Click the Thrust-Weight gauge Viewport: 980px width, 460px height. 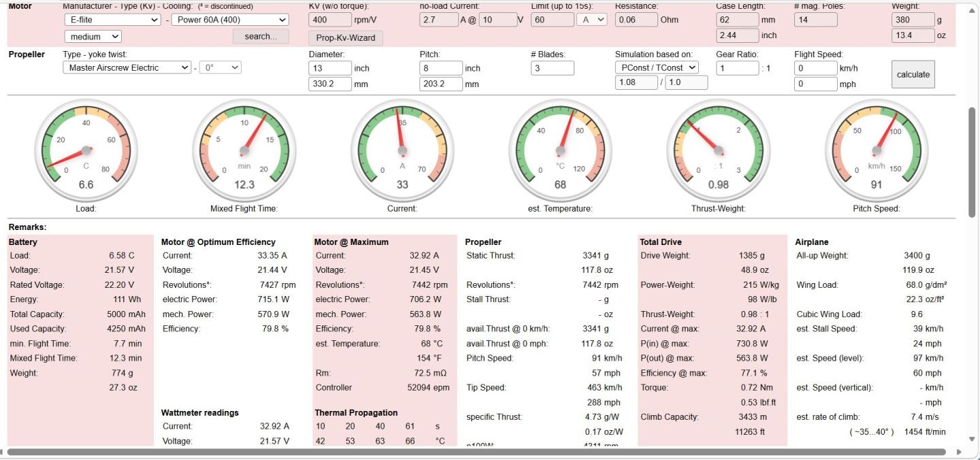tap(718, 150)
